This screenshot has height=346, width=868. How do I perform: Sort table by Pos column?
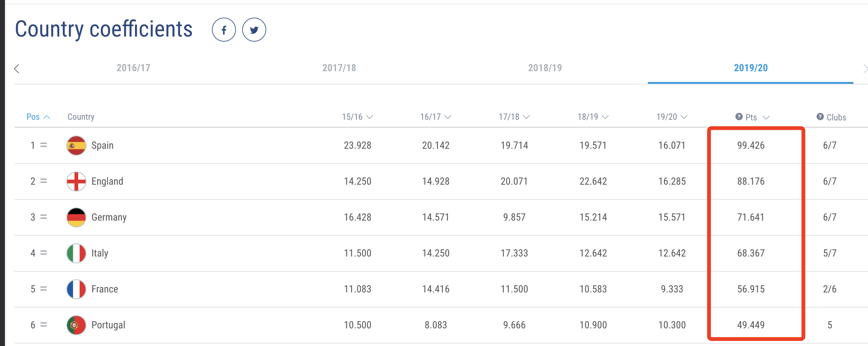click(x=38, y=117)
